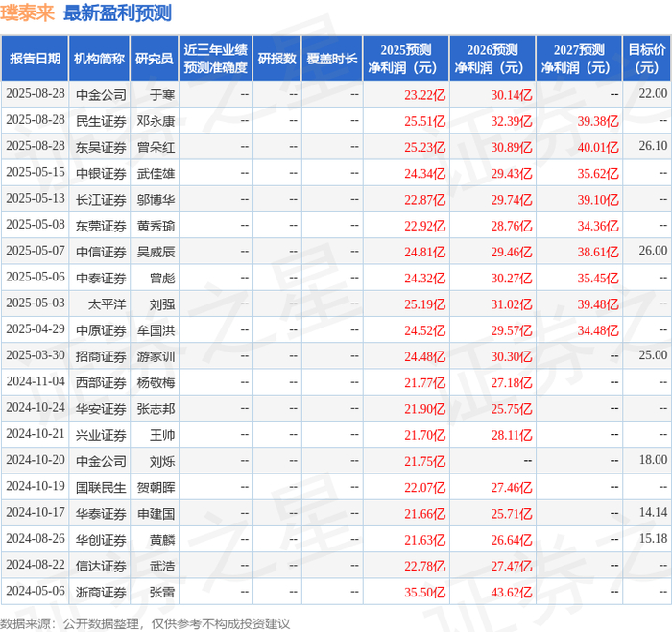Click target price 18.00
The image size is (672, 632).
tap(653, 460)
